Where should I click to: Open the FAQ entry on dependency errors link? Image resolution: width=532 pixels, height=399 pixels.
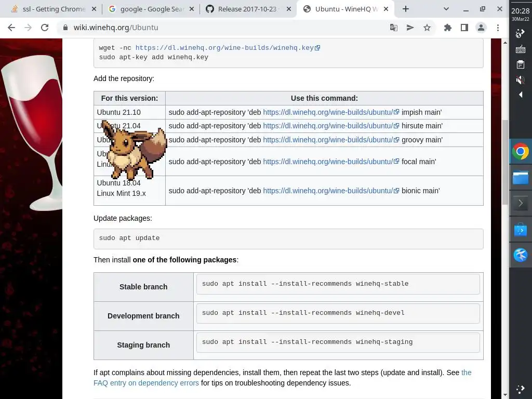click(146, 383)
